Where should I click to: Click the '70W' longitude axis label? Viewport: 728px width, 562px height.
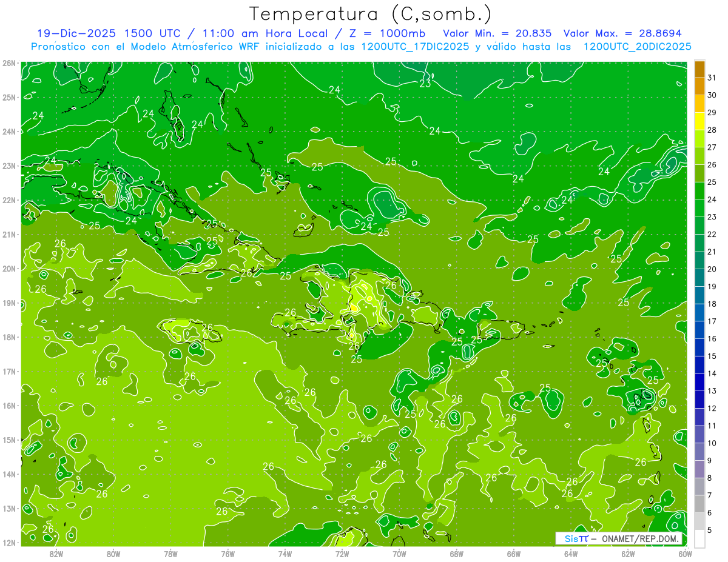[x=399, y=554]
